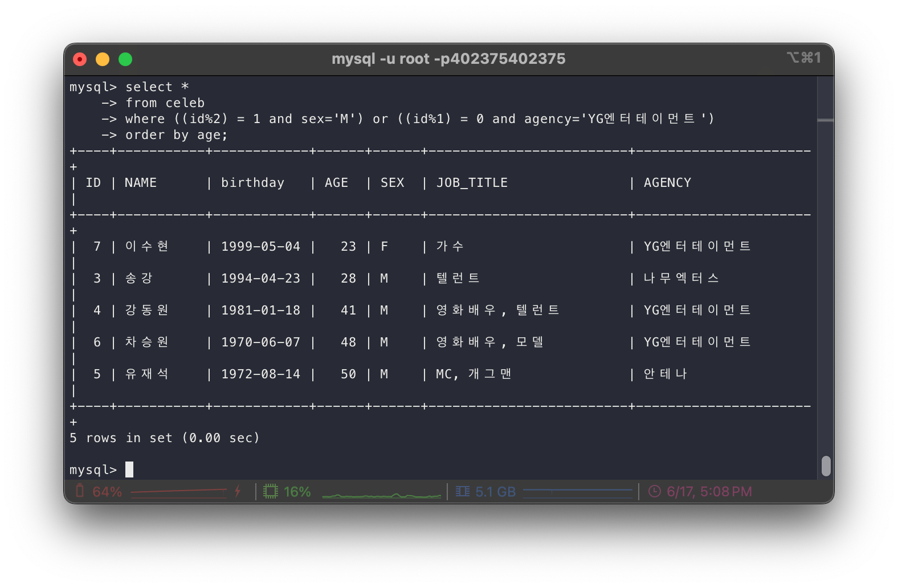Close the terminal with the red button
The height and width of the screenshot is (588, 898).
[x=80, y=59]
